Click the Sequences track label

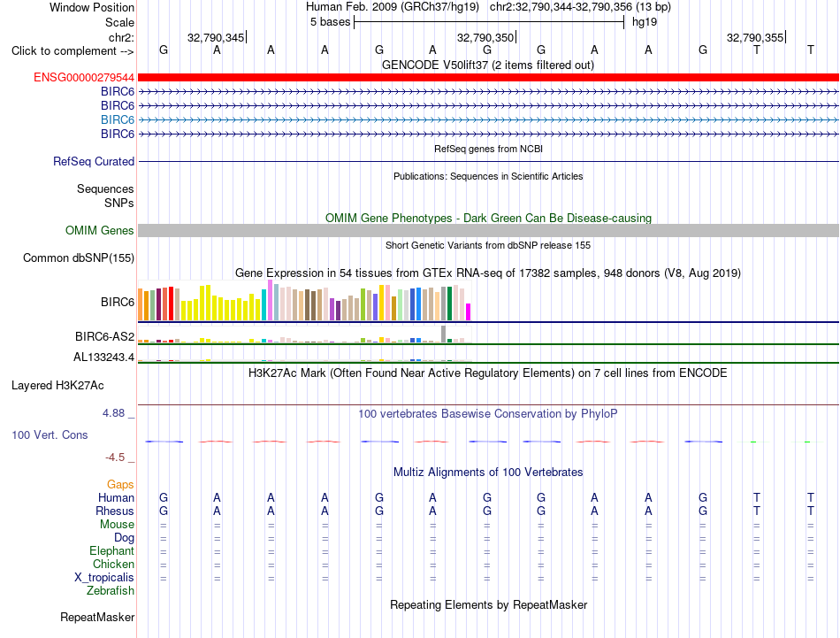tap(105, 188)
